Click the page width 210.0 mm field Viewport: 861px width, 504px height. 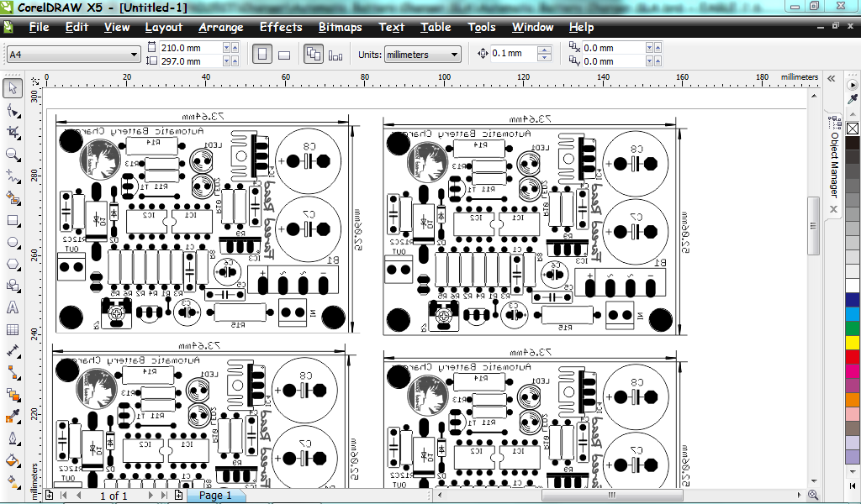190,48
